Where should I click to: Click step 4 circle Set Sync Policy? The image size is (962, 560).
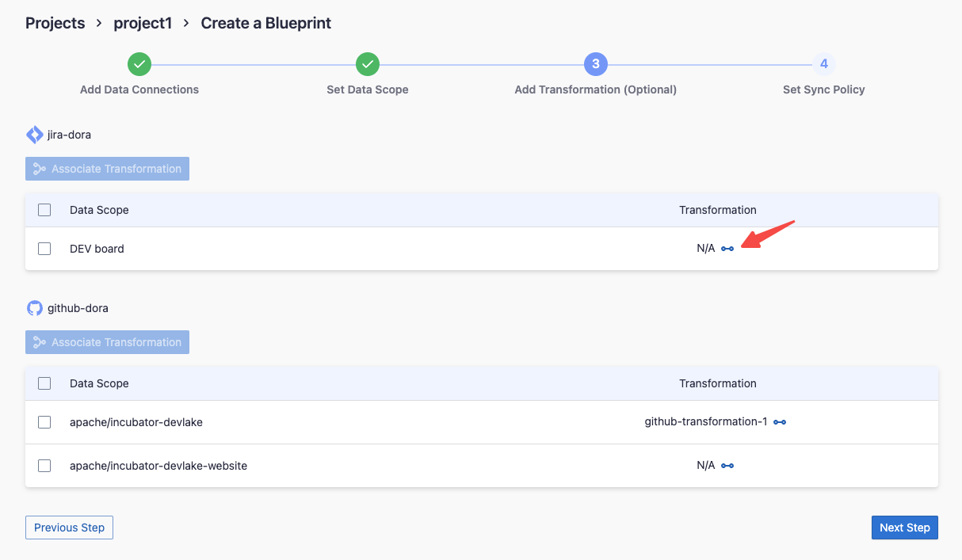824,64
